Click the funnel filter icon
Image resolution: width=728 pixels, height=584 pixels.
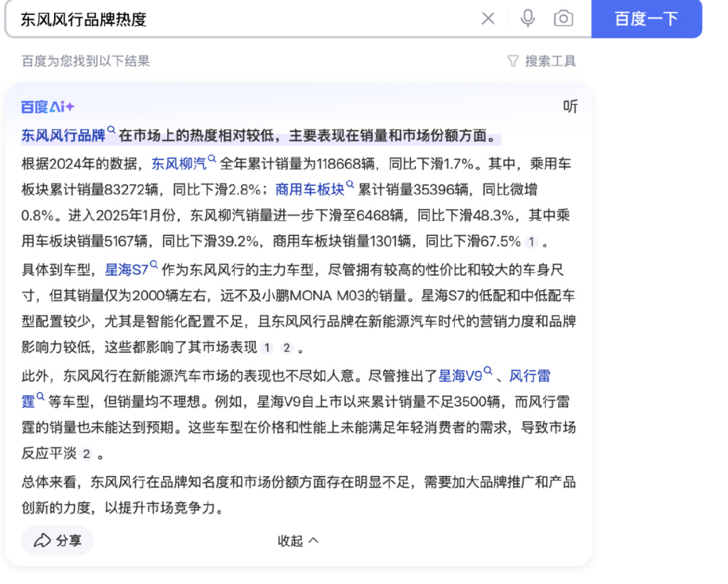(x=513, y=61)
